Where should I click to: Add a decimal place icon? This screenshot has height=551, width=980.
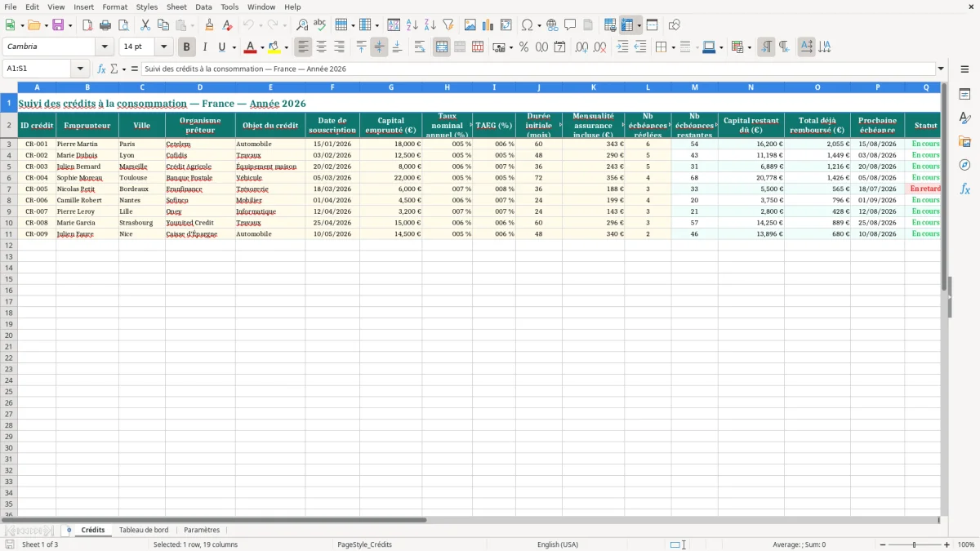coord(582,47)
